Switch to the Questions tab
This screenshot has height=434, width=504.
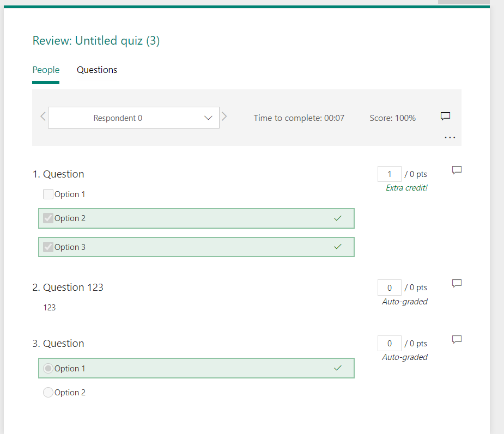pos(97,70)
